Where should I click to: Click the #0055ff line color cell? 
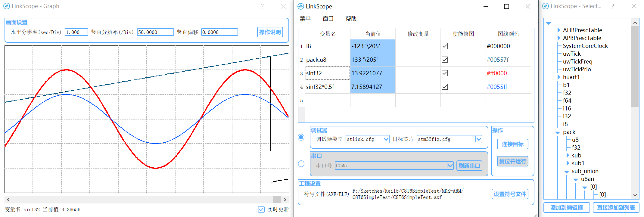coord(508,87)
